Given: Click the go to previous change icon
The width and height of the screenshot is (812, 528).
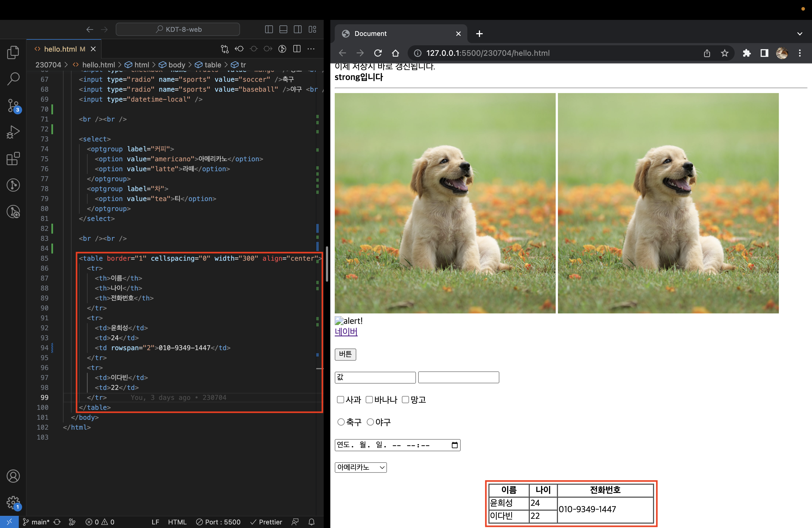Looking at the screenshot, I should (x=239, y=49).
